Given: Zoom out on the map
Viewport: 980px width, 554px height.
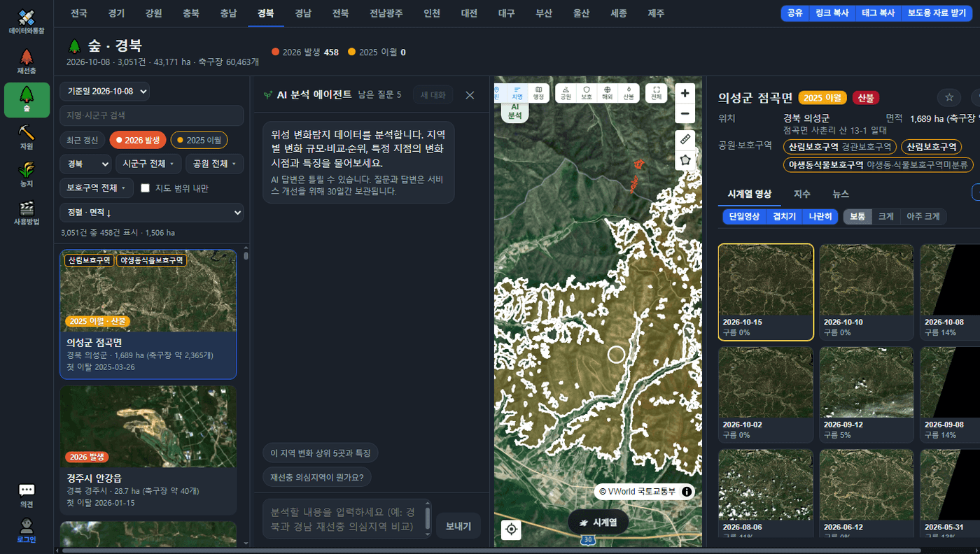Looking at the screenshot, I should coord(685,113).
